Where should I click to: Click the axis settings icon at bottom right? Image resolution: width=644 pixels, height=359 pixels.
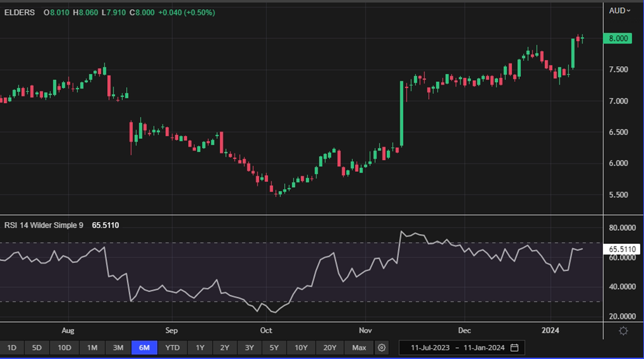623,331
